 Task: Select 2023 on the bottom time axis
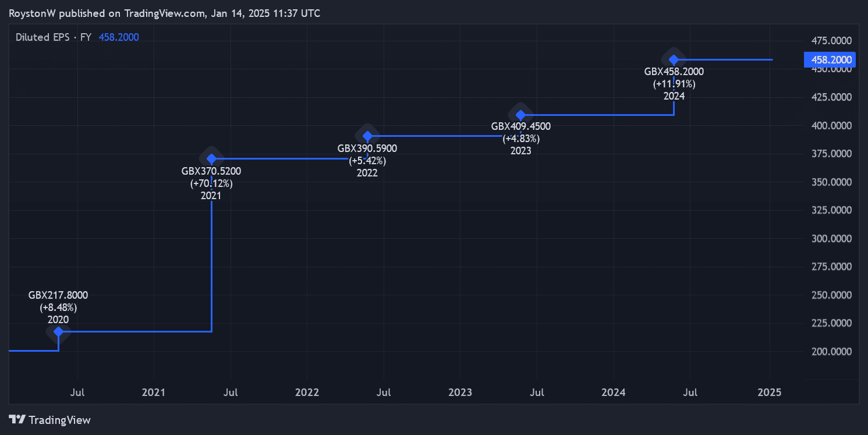point(460,392)
